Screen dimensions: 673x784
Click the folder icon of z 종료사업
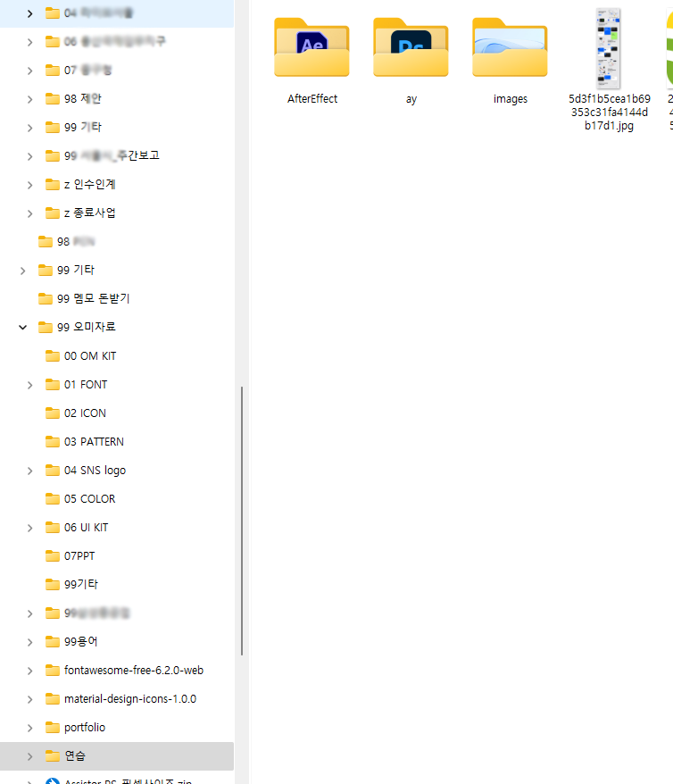tap(53, 213)
